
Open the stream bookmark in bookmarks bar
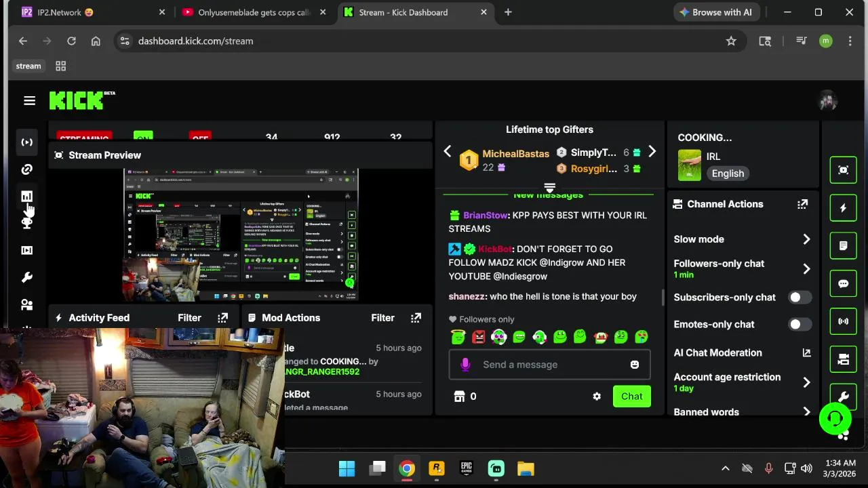(x=28, y=66)
